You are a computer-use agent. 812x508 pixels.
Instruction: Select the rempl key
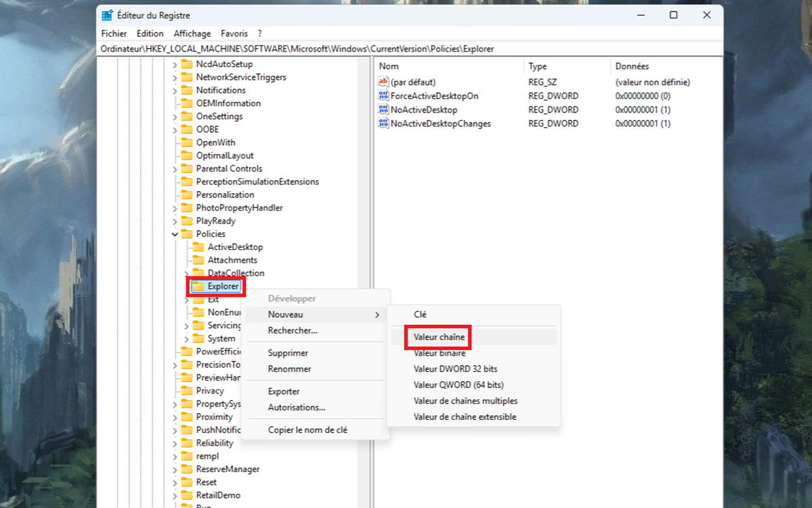click(207, 456)
